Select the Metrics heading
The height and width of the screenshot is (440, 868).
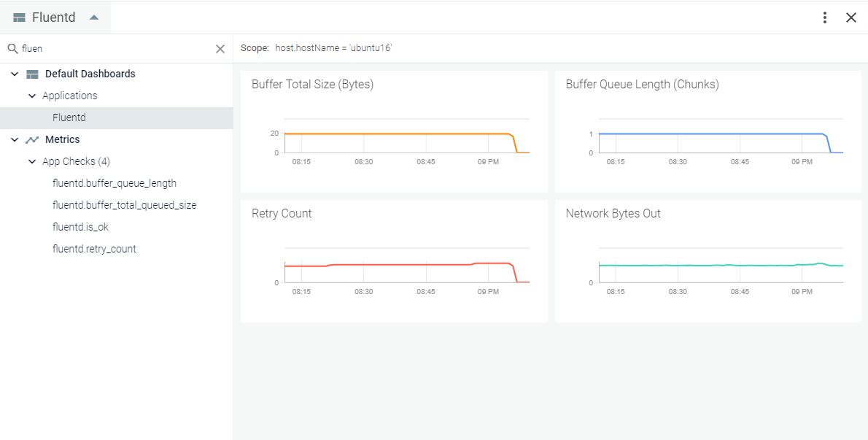click(x=63, y=139)
